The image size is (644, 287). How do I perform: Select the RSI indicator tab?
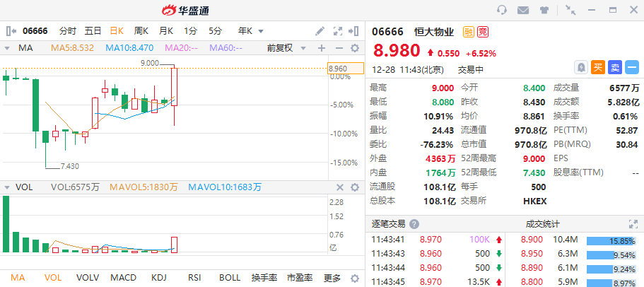click(194, 278)
